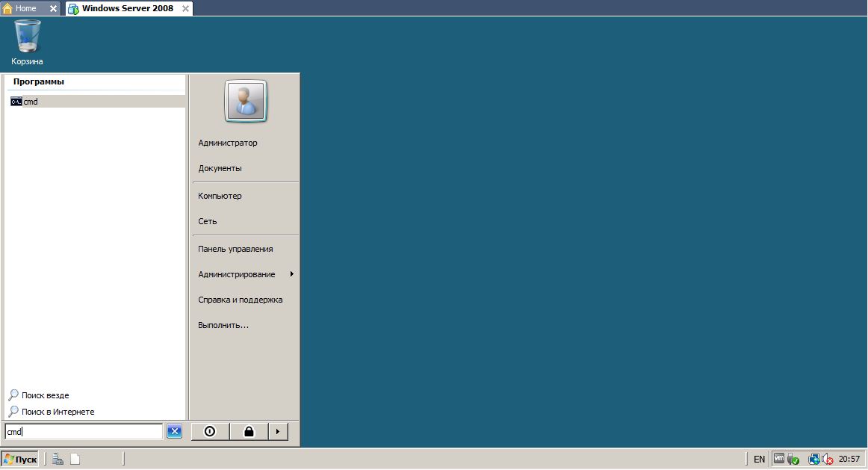
Task: Click the muted volume tray icon
Action: 828,459
